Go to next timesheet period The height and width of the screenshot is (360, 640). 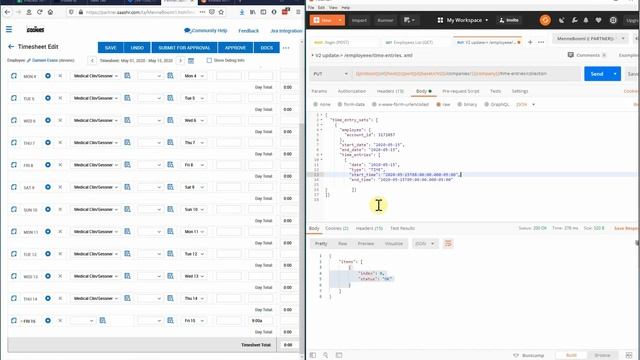pyautogui.click(x=180, y=60)
